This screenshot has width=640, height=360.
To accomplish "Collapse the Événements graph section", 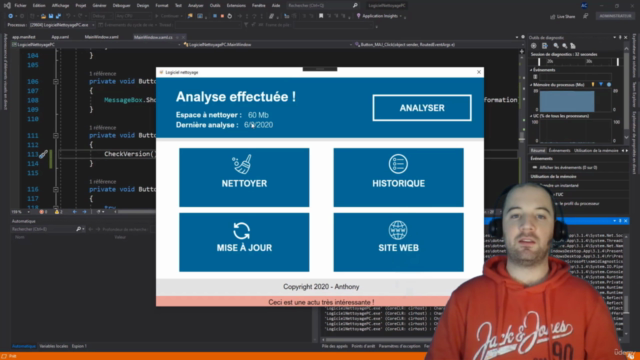I will 531,70.
